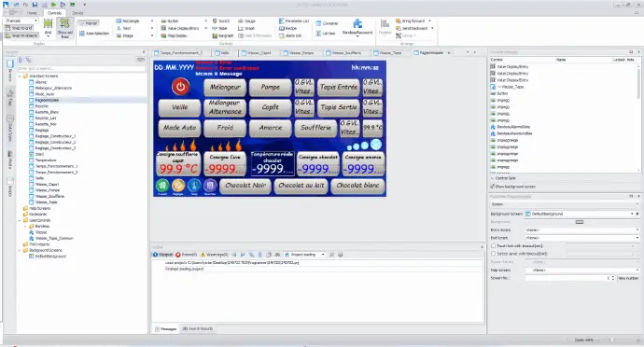Viewport: 644px width, 347px height.
Task: Insert a Gauge control
Action: (246, 21)
